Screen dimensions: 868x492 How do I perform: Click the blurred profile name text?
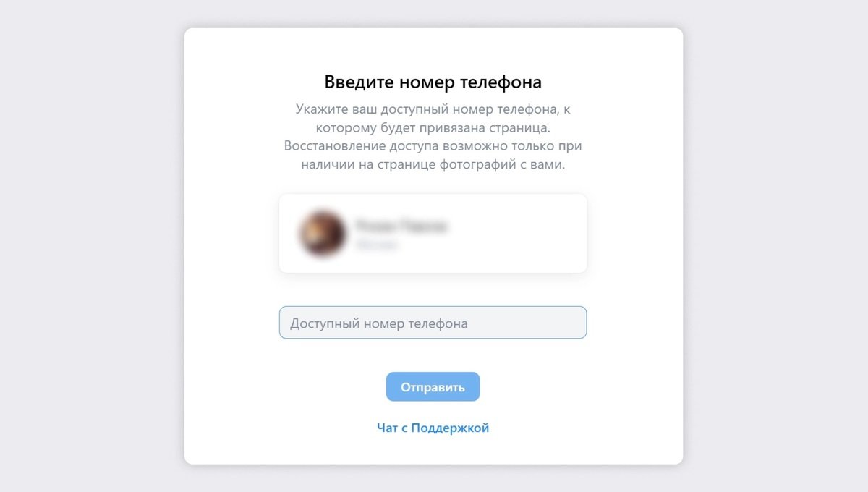click(401, 226)
